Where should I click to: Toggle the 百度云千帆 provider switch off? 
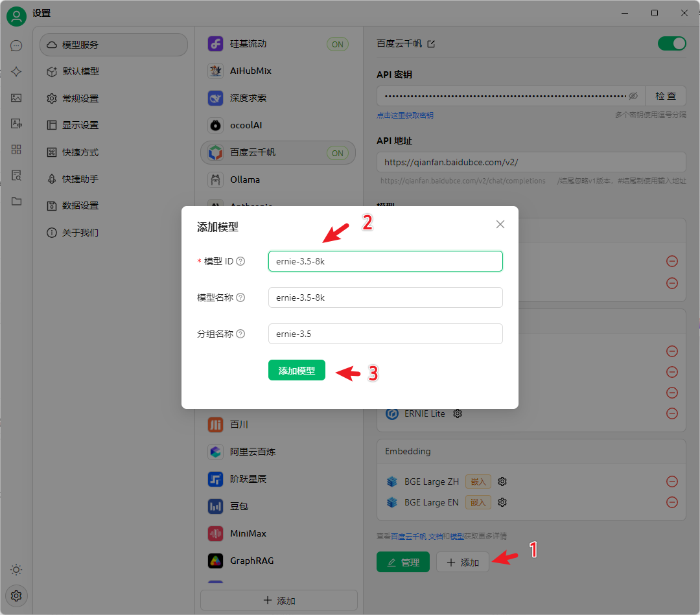click(x=672, y=43)
